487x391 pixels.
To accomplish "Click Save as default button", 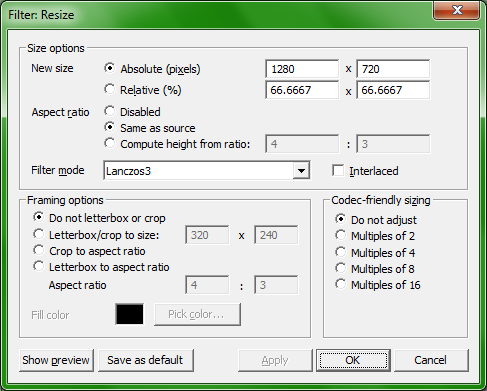I will click(146, 360).
